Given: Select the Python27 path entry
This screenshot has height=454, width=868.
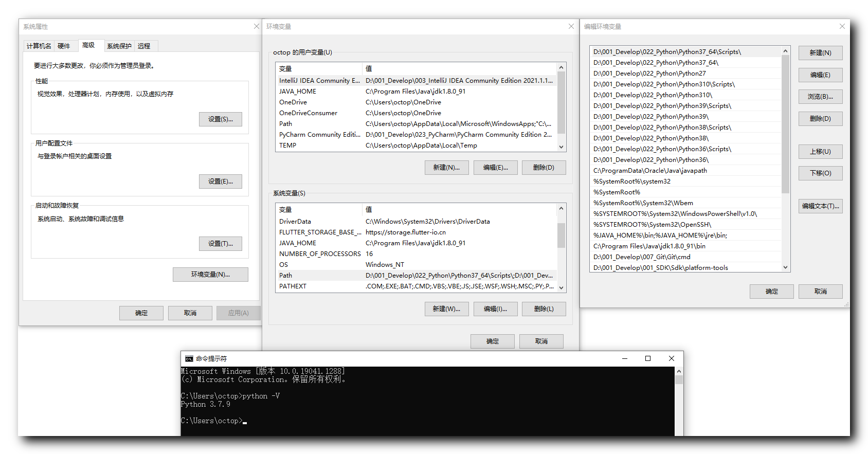Looking at the screenshot, I should pyautogui.click(x=685, y=74).
